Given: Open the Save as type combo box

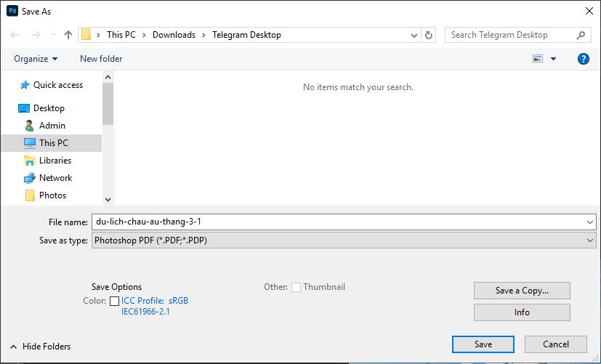Looking at the screenshot, I should pyautogui.click(x=344, y=240).
